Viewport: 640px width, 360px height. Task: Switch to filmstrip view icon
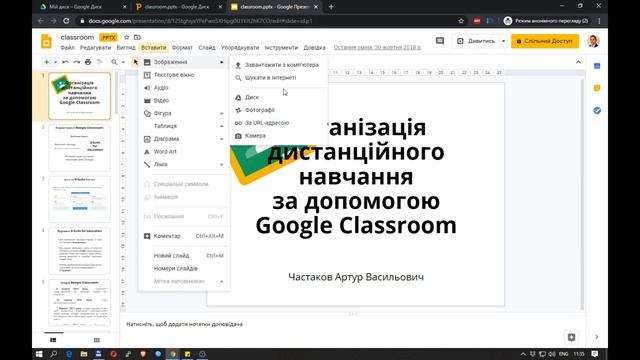[x=53, y=340]
